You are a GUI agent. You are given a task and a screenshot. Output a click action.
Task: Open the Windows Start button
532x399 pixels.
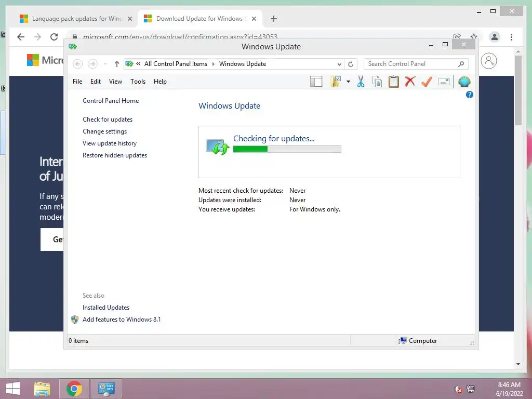click(13, 389)
